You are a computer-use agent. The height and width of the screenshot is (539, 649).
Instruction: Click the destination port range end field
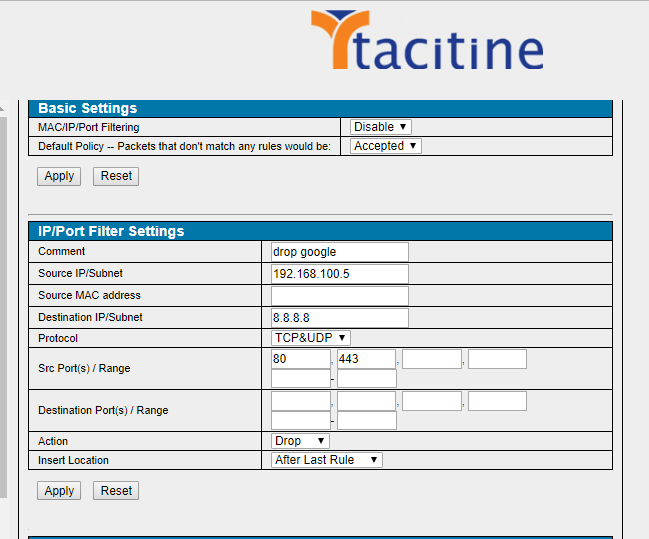coord(366,420)
